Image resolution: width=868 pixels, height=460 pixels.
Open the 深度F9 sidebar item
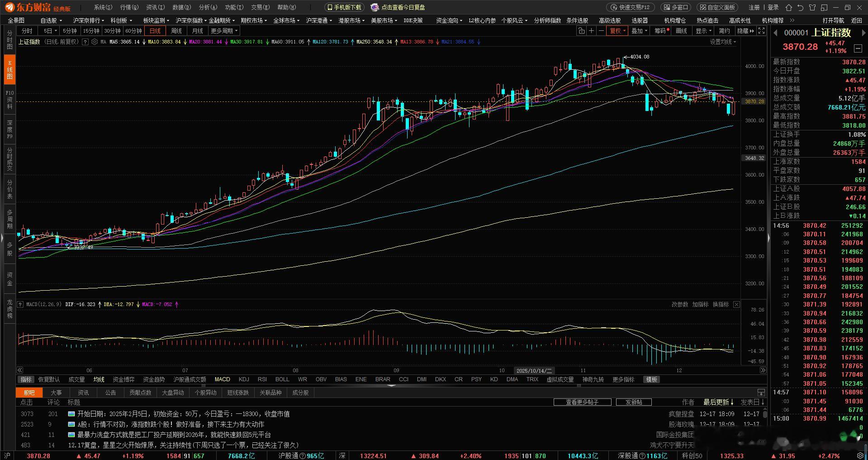pyautogui.click(x=9, y=129)
